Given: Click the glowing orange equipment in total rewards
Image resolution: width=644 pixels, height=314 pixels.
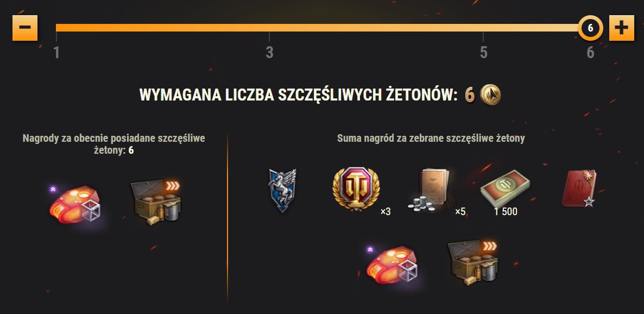Looking at the screenshot, I should click(392, 265).
